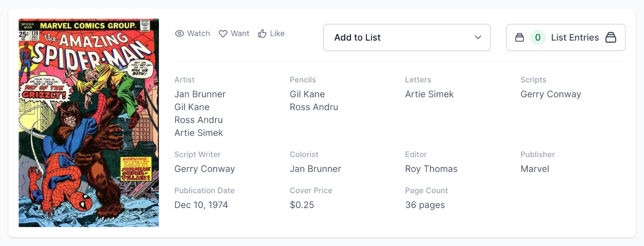Click the large stack icon after List Entries
This screenshot has height=246, width=644.
coord(611,37)
